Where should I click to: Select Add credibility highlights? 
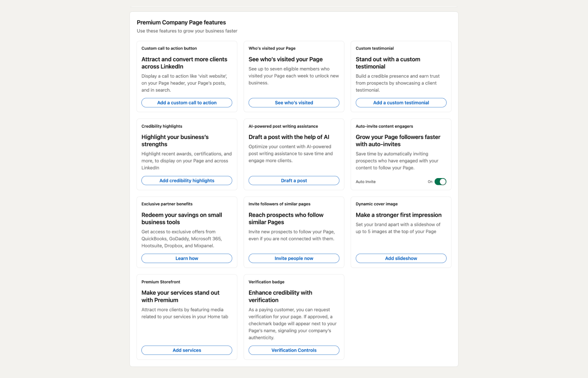click(x=186, y=180)
